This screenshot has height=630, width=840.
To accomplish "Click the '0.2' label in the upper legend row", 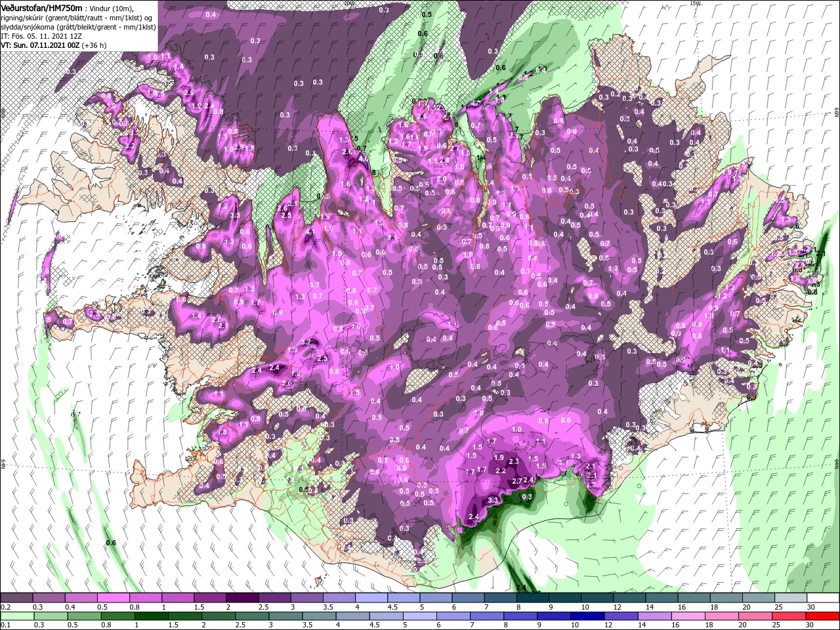I will coord(5,607).
